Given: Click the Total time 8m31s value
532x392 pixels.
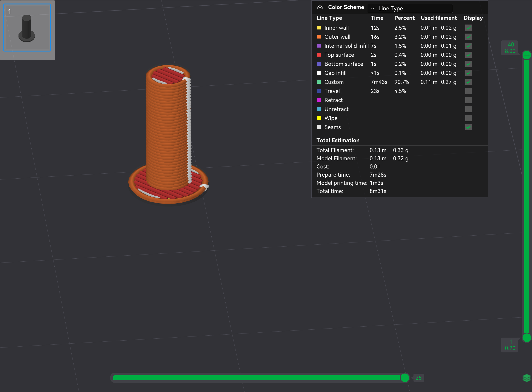Looking at the screenshot, I should (378, 191).
